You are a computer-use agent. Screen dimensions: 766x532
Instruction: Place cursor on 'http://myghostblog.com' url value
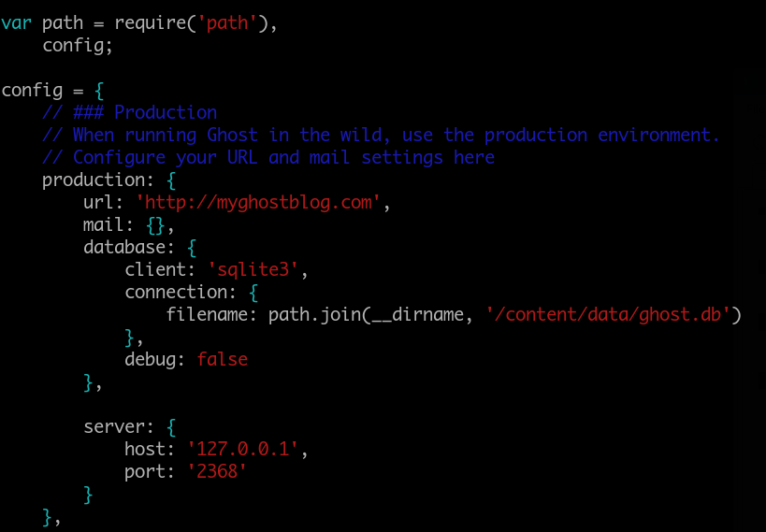click(x=258, y=202)
